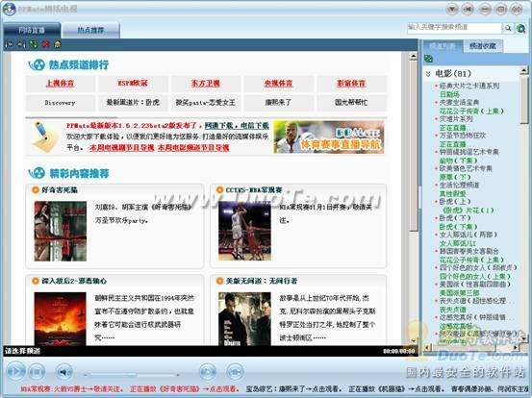Viewport: 532px width, 398px height.
Task: Select 生活伦理频道 in channel list
Action: (x=459, y=186)
